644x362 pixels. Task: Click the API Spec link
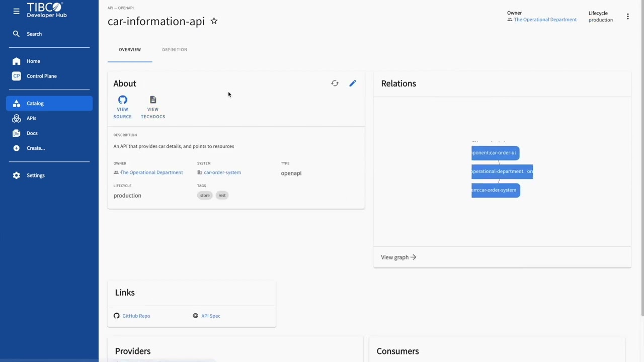coord(211,316)
